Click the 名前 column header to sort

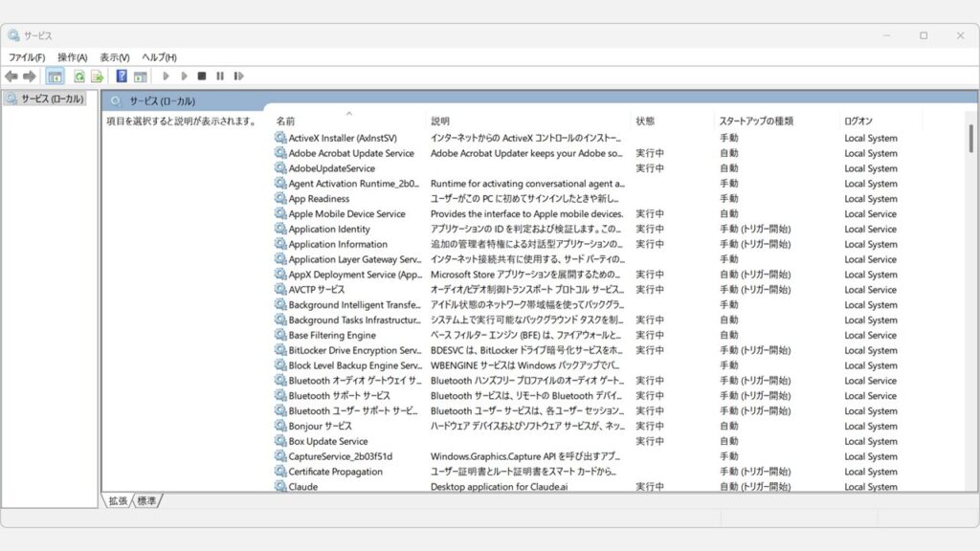tap(287, 118)
